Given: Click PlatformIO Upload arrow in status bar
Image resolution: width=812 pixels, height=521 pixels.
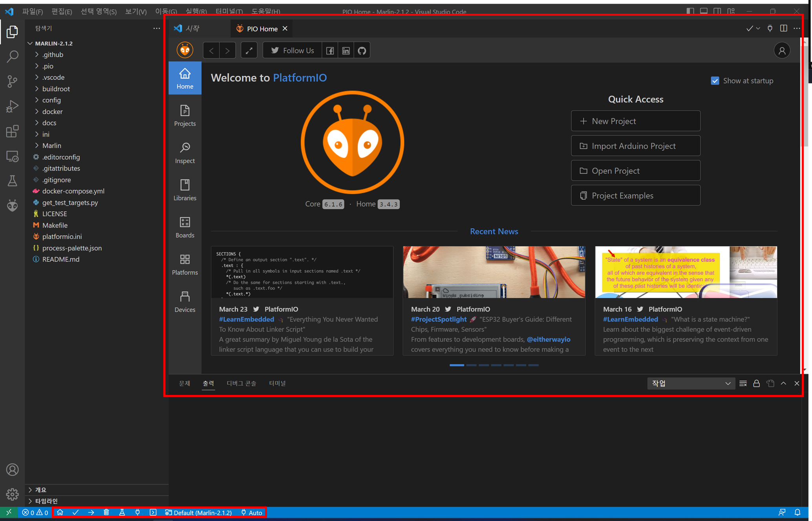Looking at the screenshot, I should (91, 512).
